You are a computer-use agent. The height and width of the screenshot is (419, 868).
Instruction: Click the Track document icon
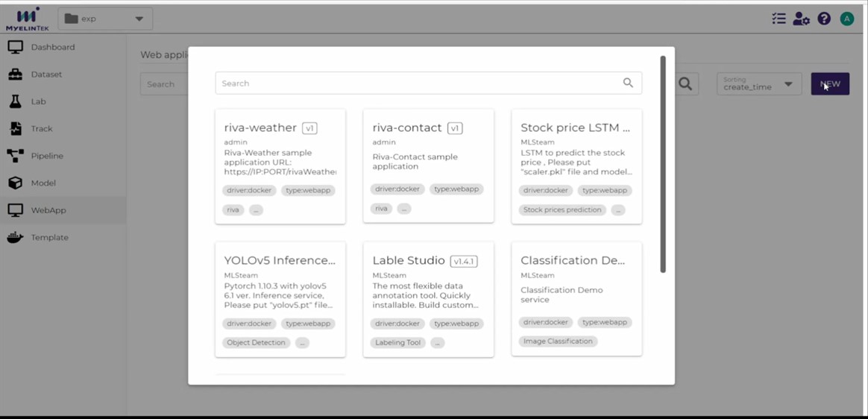(16, 128)
